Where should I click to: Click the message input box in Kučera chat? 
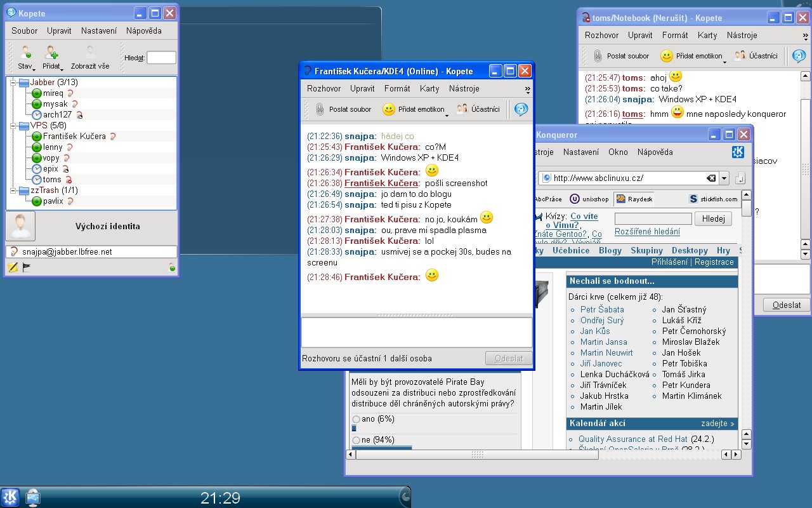(417, 331)
